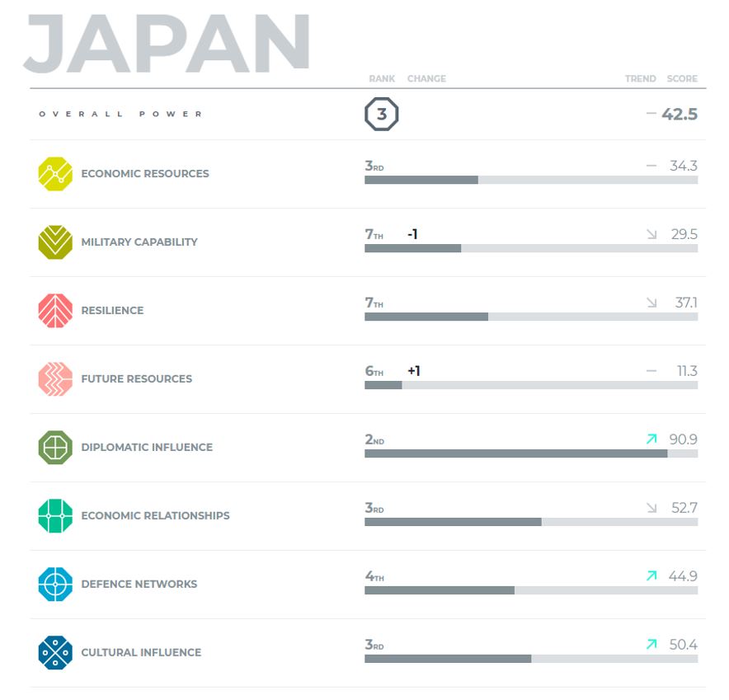Open the green Diplomatic Influence icon

pyautogui.click(x=55, y=447)
